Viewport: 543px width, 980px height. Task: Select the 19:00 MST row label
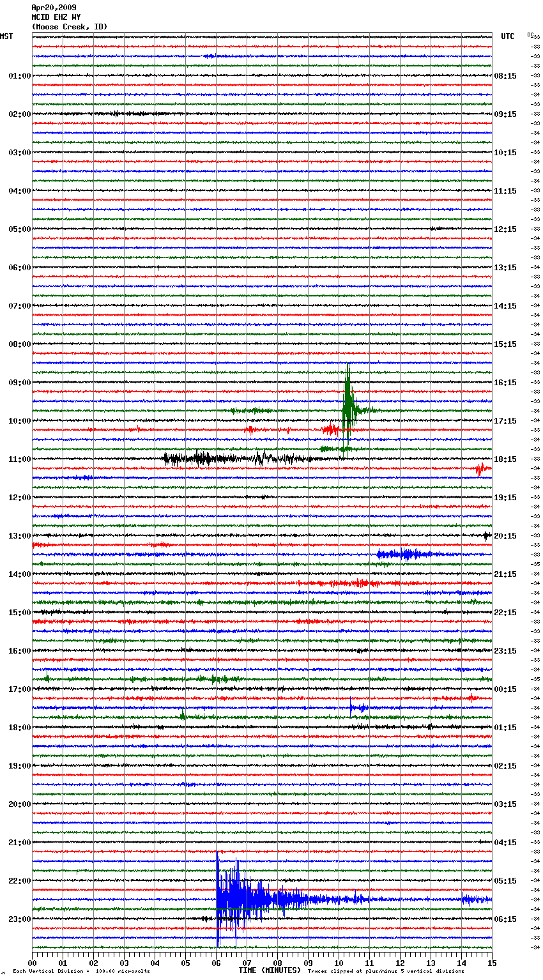(x=20, y=766)
